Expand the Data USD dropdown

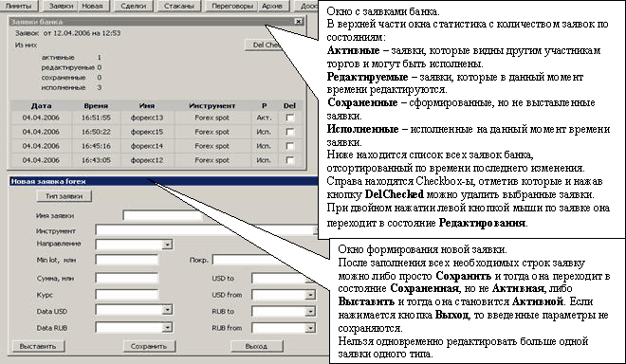[167, 310]
